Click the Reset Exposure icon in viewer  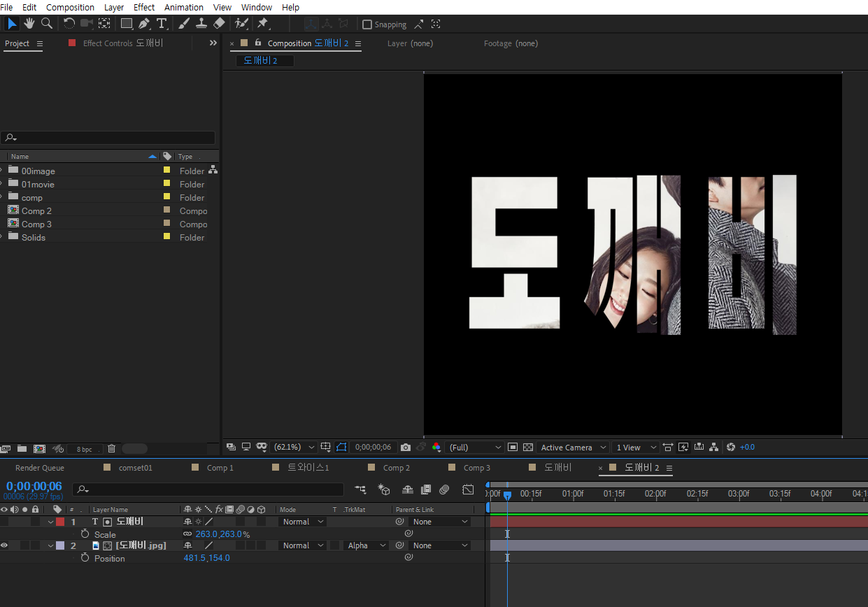(731, 447)
